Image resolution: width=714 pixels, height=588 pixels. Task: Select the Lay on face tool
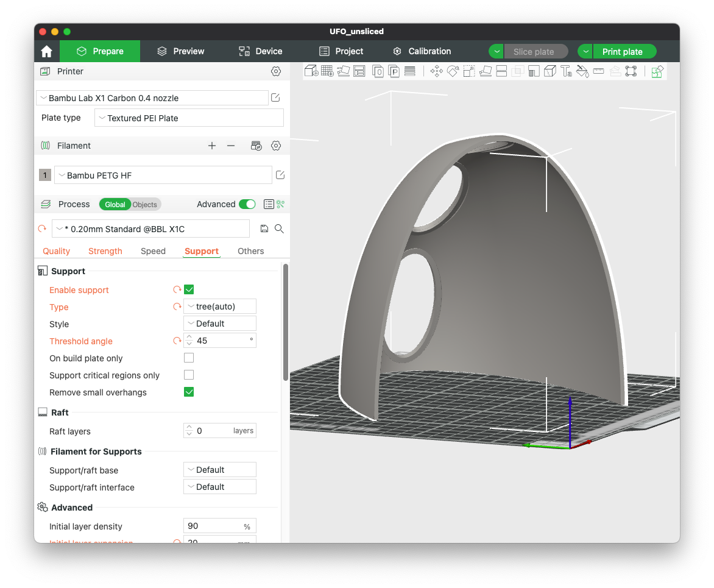[x=486, y=71]
